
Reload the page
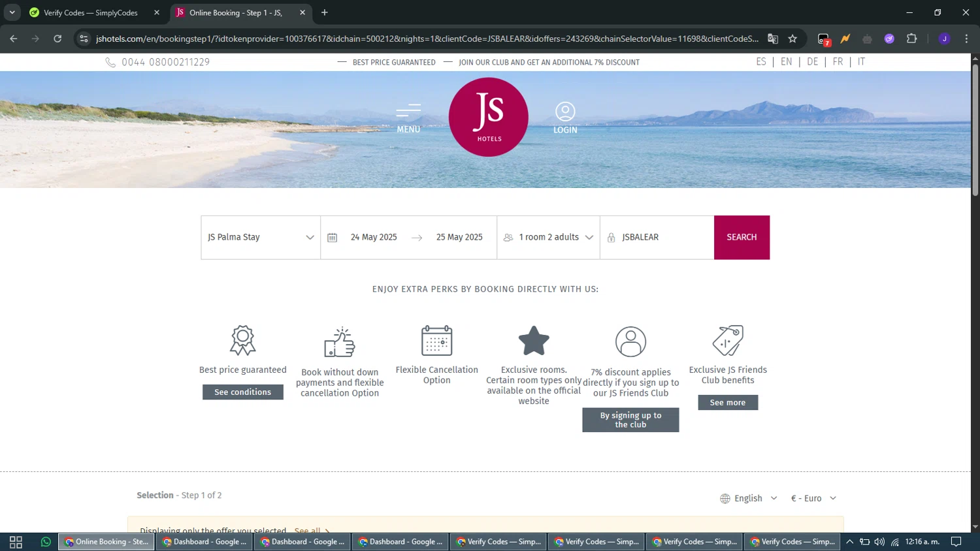57,39
